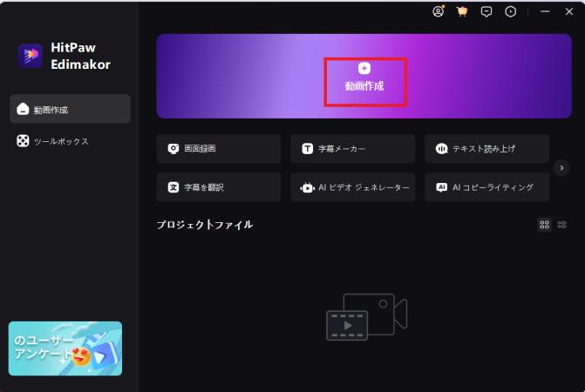Open the 字幕メーカー subtitle maker
Screen dimensions: 585x392
352,149
